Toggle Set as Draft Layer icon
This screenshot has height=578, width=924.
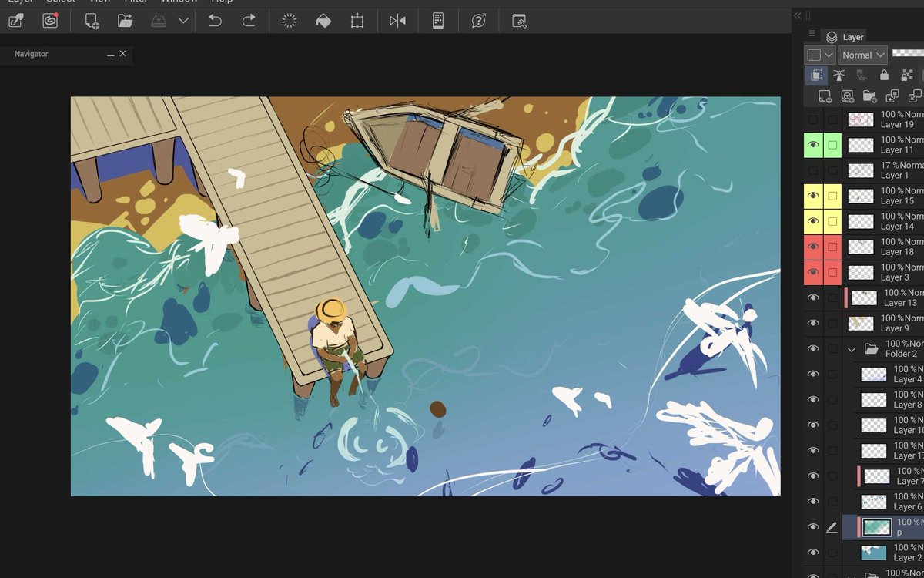862,75
